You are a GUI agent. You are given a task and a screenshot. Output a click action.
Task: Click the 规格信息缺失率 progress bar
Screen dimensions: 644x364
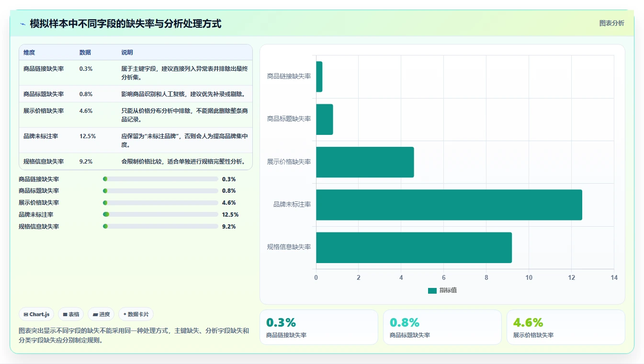coord(160,226)
